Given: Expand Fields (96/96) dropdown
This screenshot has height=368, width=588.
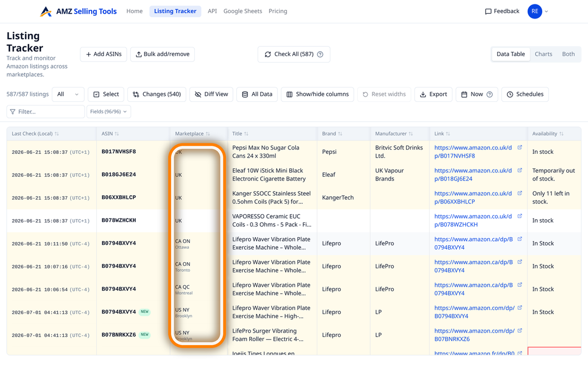Looking at the screenshot, I should (109, 112).
